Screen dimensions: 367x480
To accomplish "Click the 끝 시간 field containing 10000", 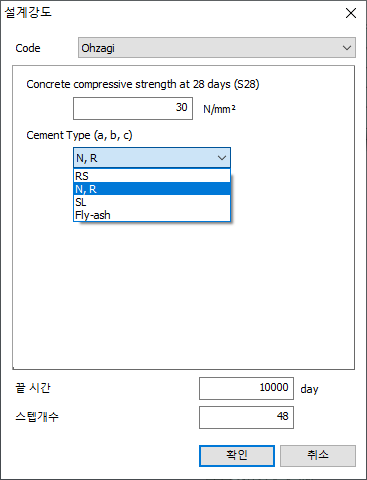I will [246, 388].
